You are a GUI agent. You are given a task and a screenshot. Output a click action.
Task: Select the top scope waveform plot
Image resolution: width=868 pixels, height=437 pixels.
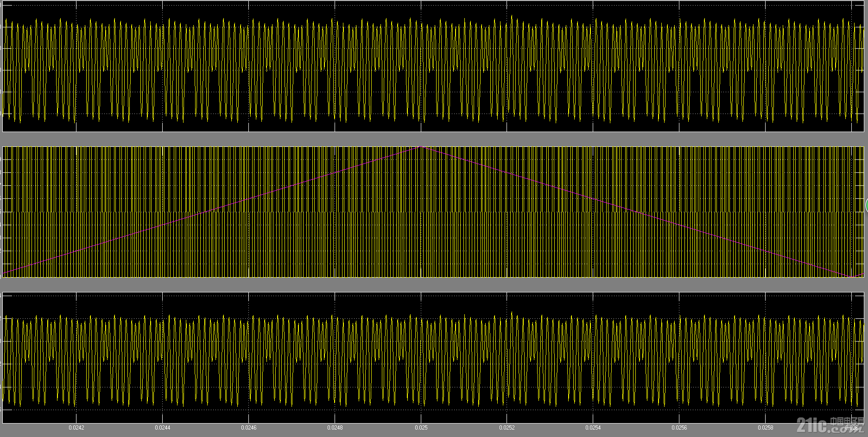click(434, 66)
